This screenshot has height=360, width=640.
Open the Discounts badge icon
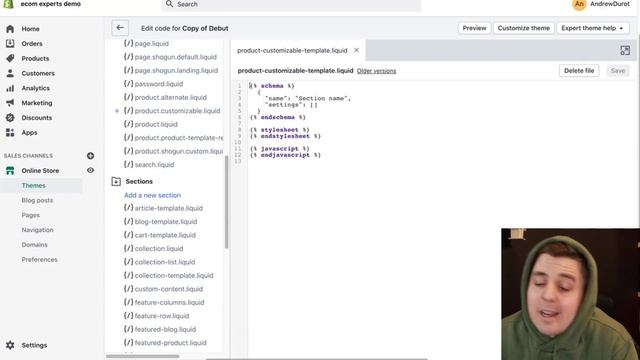point(10,118)
